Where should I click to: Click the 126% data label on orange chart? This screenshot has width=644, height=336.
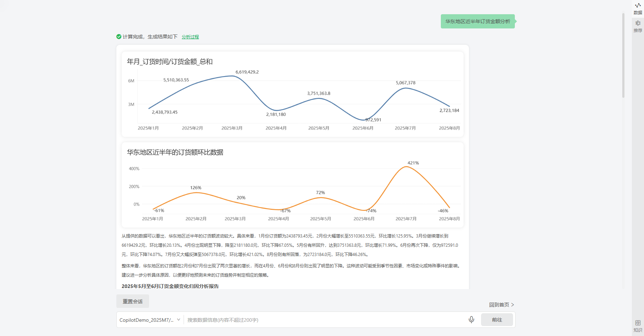(196, 188)
